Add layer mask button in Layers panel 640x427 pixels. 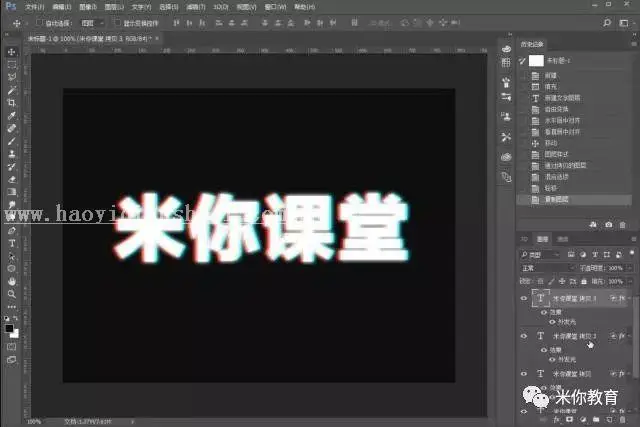pos(569,419)
